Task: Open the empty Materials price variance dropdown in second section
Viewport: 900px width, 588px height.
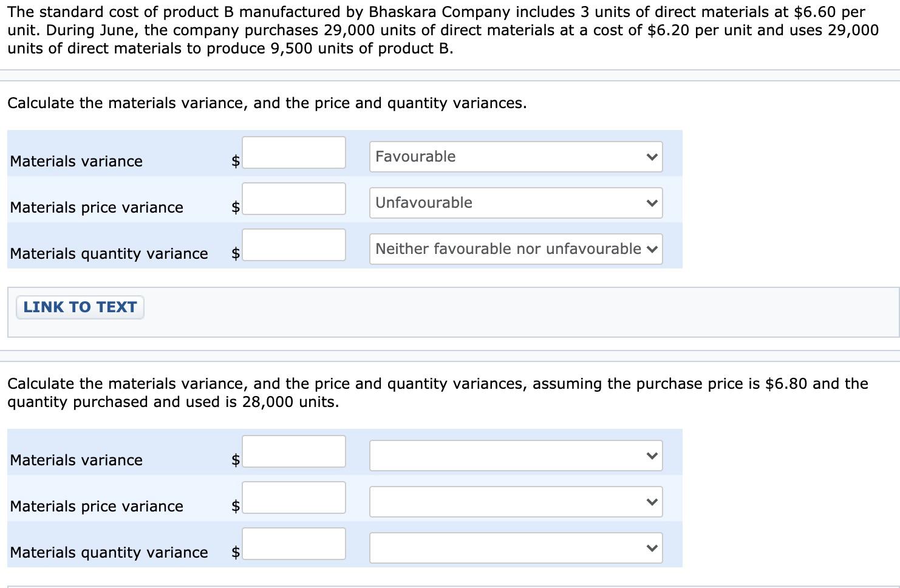Action: (516, 502)
